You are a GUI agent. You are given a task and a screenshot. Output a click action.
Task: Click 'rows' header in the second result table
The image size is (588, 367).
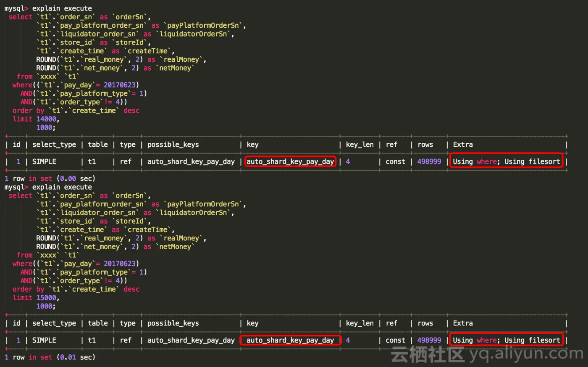point(425,323)
